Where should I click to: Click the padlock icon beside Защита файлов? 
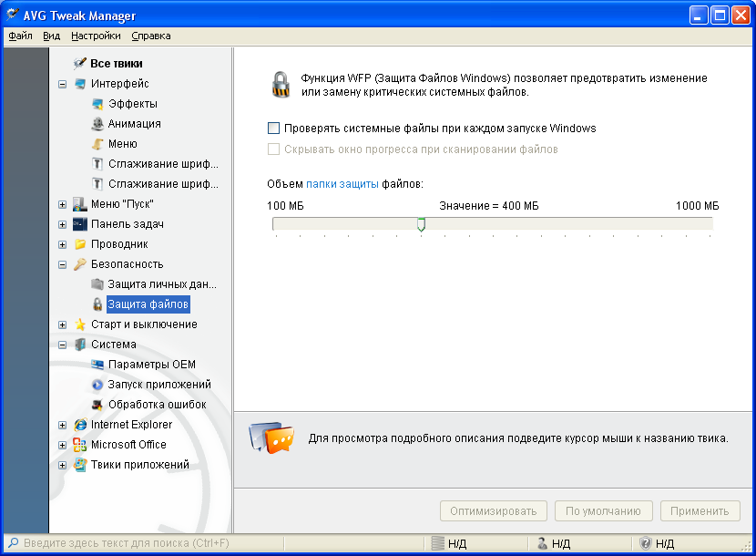97,304
